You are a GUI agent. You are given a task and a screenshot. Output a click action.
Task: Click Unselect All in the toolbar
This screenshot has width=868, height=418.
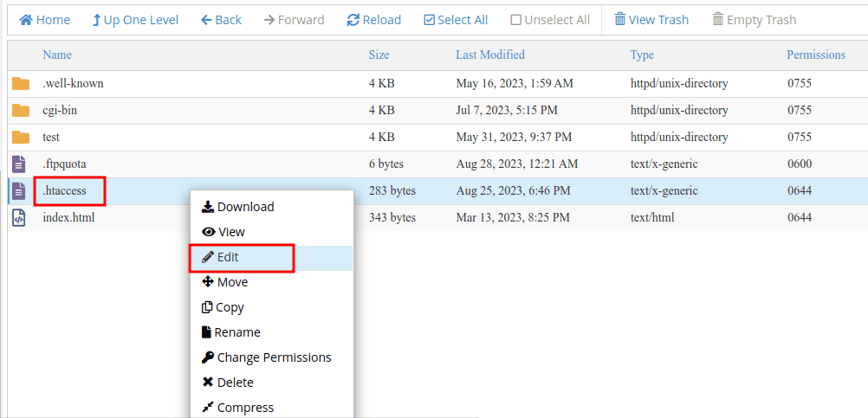tap(550, 20)
